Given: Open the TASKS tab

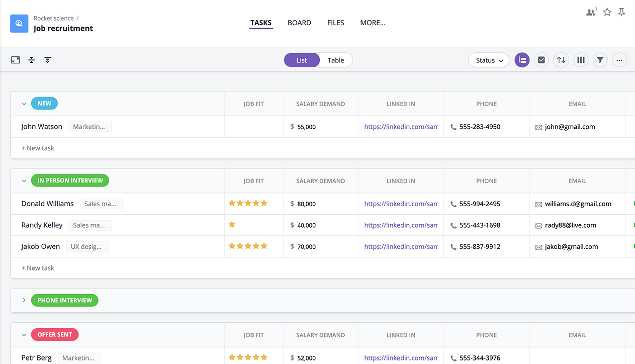Looking at the screenshot, I should click(261, 23).
